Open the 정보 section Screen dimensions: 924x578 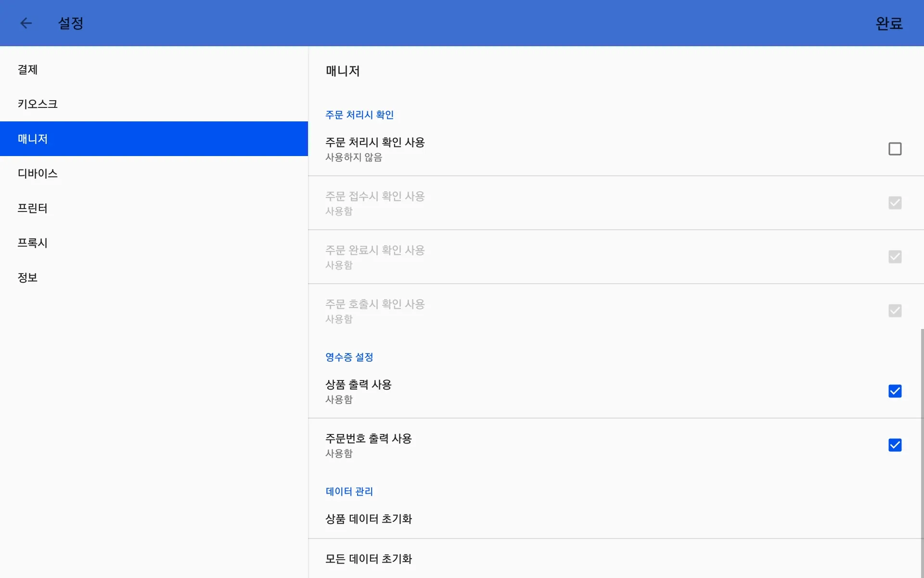click(x=28, y=278)
